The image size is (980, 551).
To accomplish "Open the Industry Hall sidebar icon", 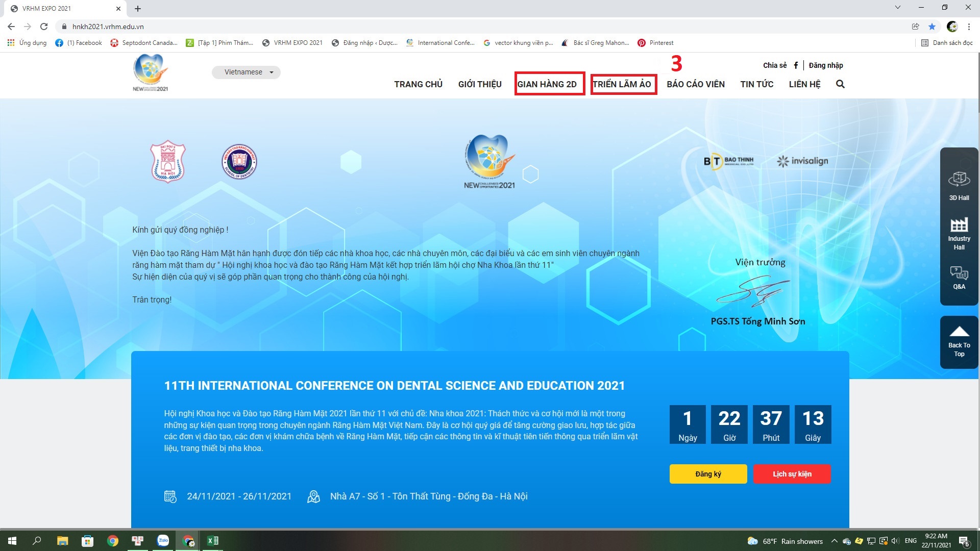I will point(959,233).
